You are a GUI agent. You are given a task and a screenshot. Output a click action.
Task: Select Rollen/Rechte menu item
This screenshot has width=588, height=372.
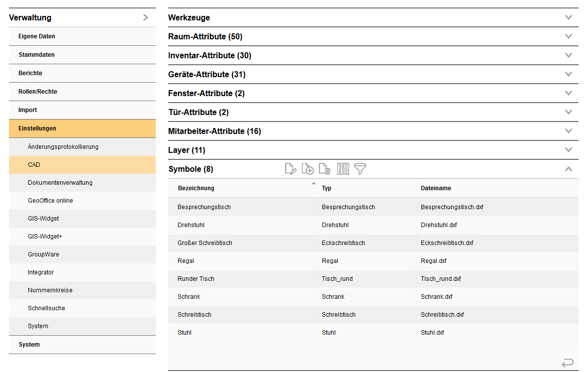coord(38,92)
